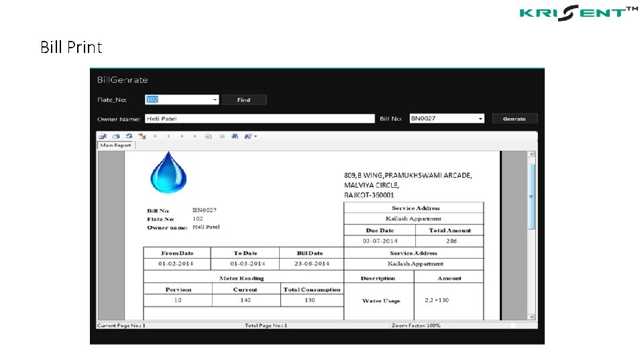
Task: Open Find Text with the binoculars icon
Action: pos(235,136)
